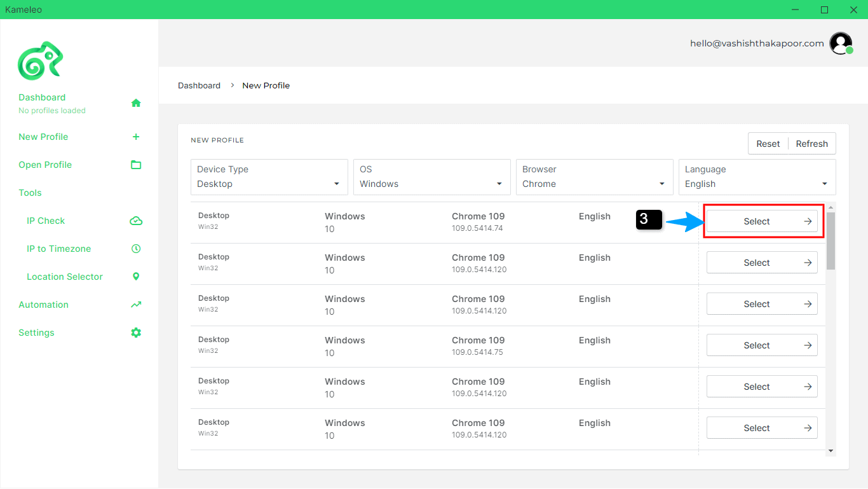The height and width of the screenshot is (489, 868).
Task: Click the user account avatar icon
Action: (x=841, y=43)
